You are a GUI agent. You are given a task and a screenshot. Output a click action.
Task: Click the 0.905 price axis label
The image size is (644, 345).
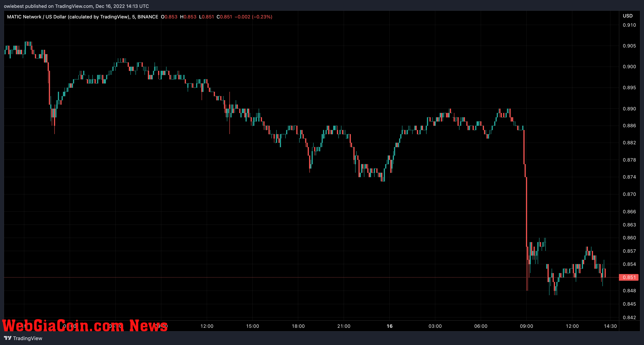[x=629, y=46]
